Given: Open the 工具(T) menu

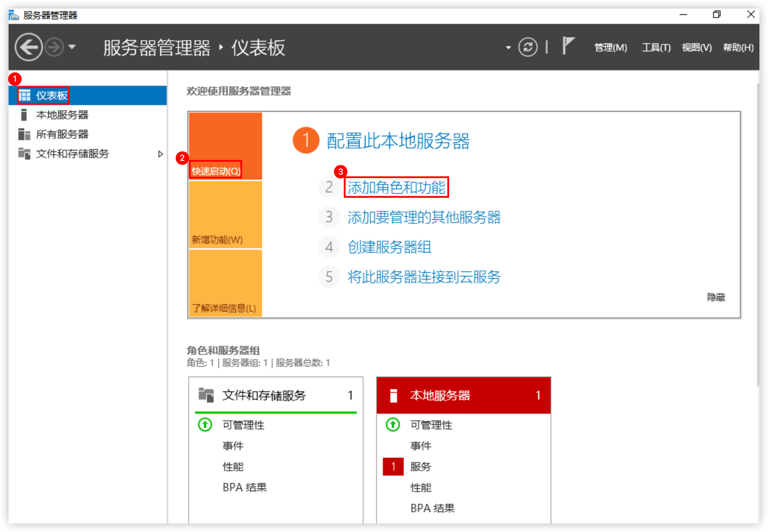Looking at the screenshot, I should pyautogui.click(x=656, y=48).
